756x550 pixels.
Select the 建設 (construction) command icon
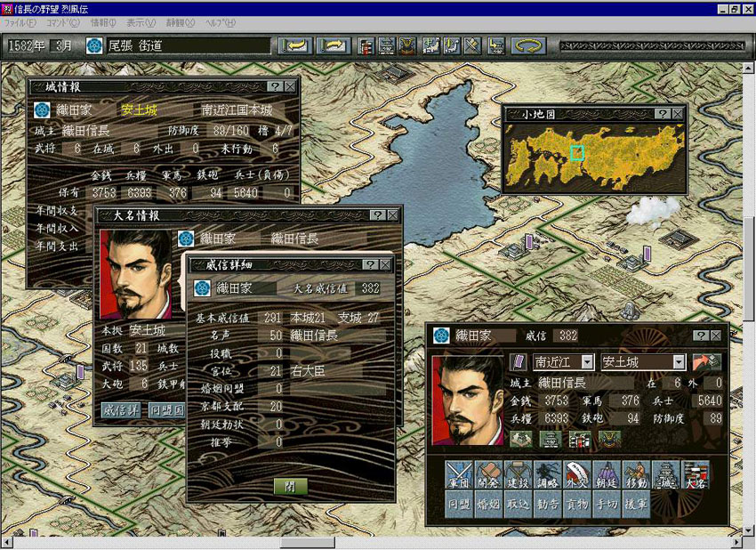point(519,475)
